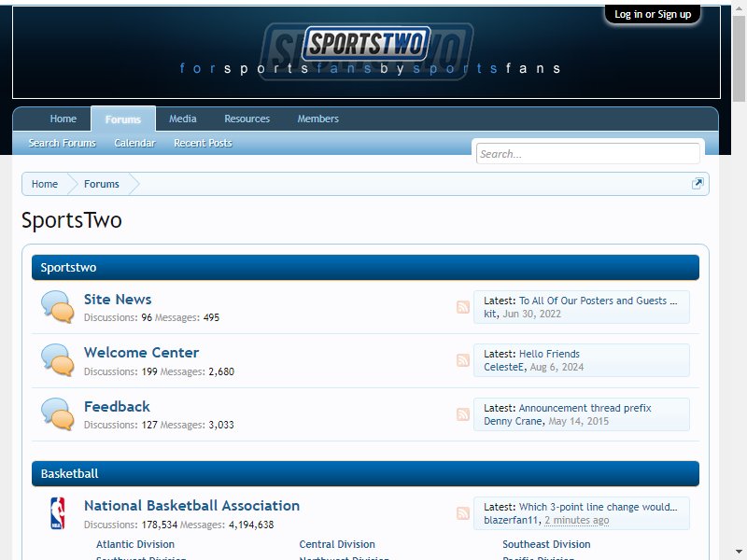Open 'Which 3-point line change would...' thread
747x560 pixels.
[x=598, y=507]
